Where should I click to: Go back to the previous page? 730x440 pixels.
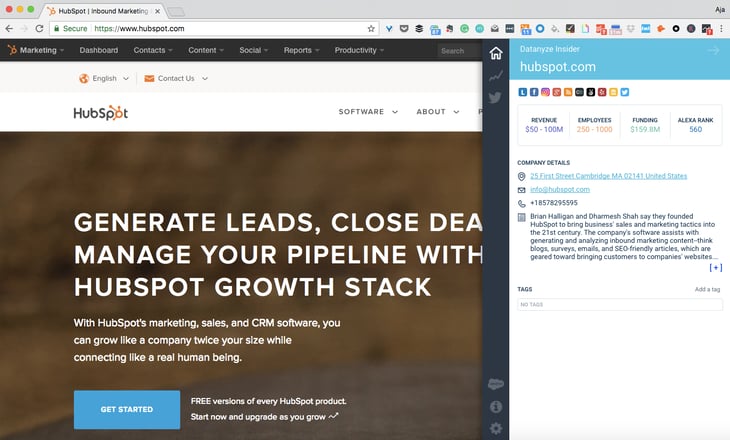point(9,28)
